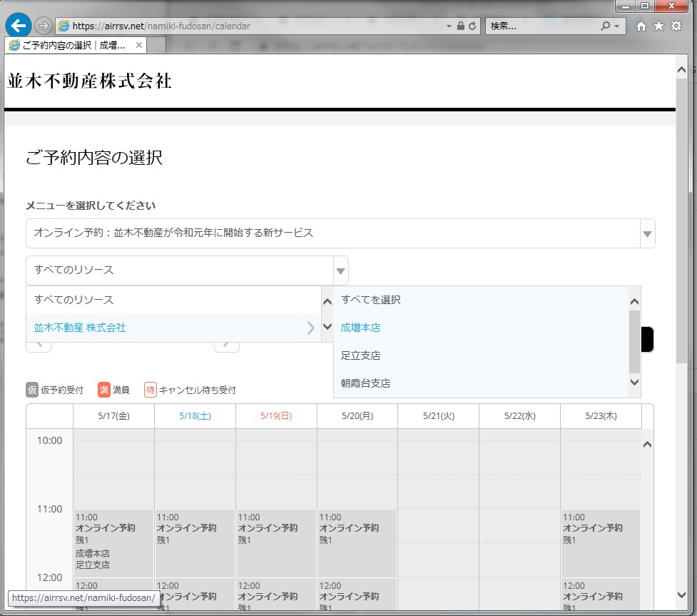The height and width of the screenshot is (616, 697).
Task: Select 5/19(日) 12:00 オンライン予約 slot
Action: coord(276,594)
